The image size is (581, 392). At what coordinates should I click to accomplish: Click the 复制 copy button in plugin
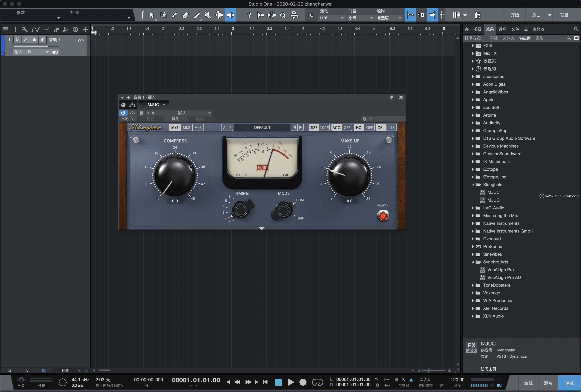coord(175,119)
